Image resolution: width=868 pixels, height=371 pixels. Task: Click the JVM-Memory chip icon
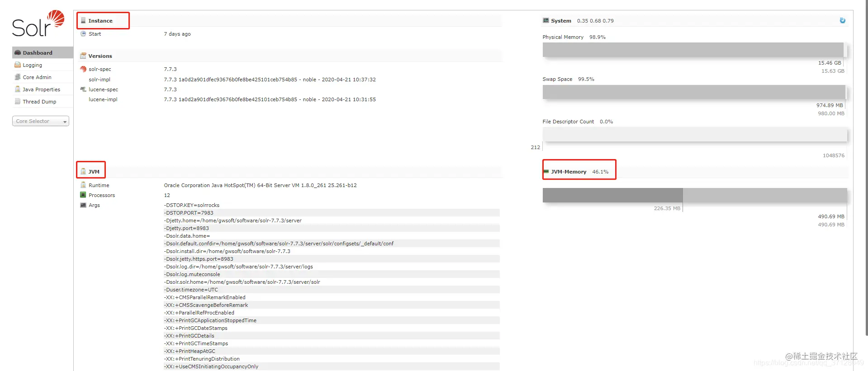point(546,171)
